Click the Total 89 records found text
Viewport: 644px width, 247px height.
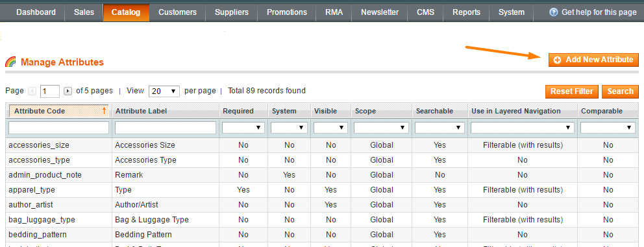[x=267, y=91]
